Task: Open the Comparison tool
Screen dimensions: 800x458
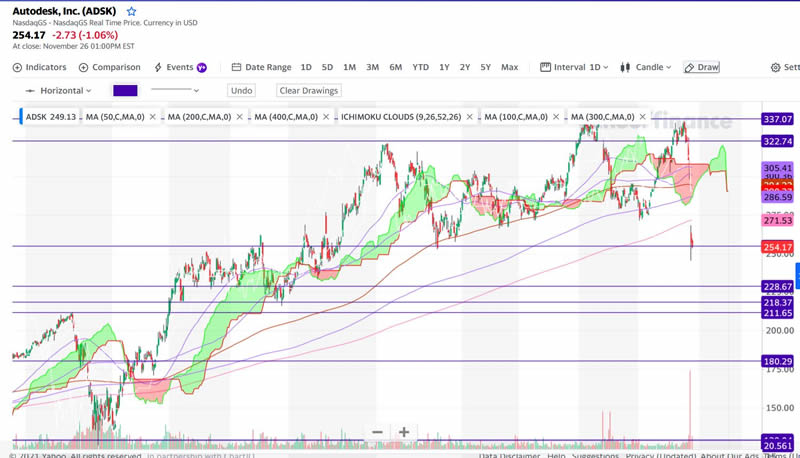Action: tap(110, 67)
